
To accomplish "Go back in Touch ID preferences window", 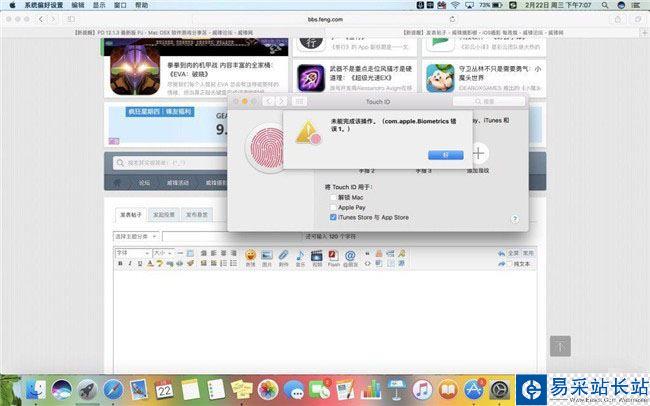I will point(269,102).
